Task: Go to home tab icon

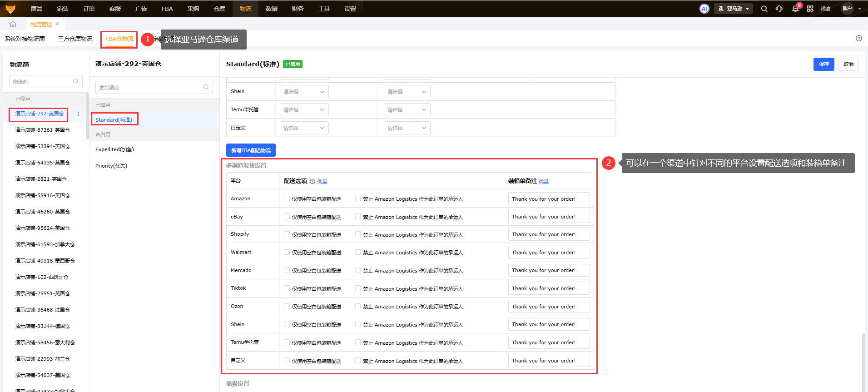Action: point(13,25)
